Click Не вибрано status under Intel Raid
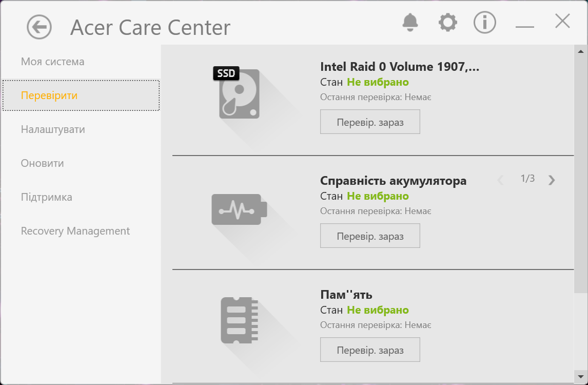This screenshot has width=588, height=385. click(x=378, y=82)
